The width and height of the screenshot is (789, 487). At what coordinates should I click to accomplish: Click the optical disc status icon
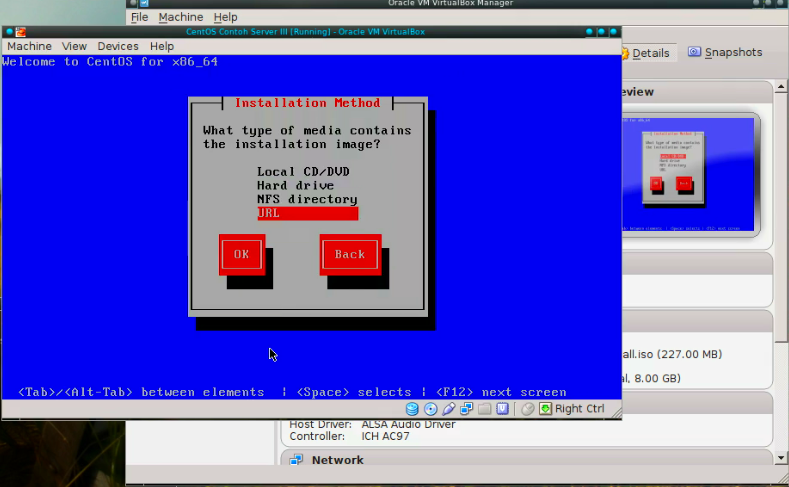click(x=430, y=409)
